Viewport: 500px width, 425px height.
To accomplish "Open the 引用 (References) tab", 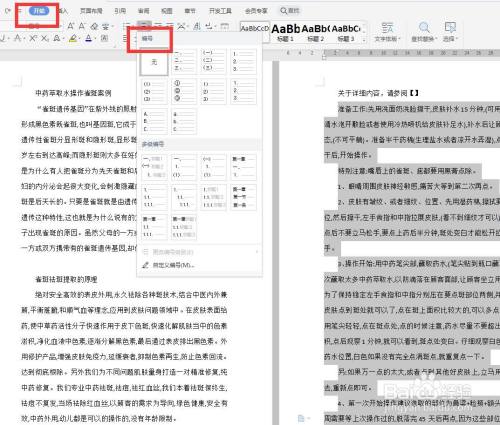I will [x=120, y=11].
